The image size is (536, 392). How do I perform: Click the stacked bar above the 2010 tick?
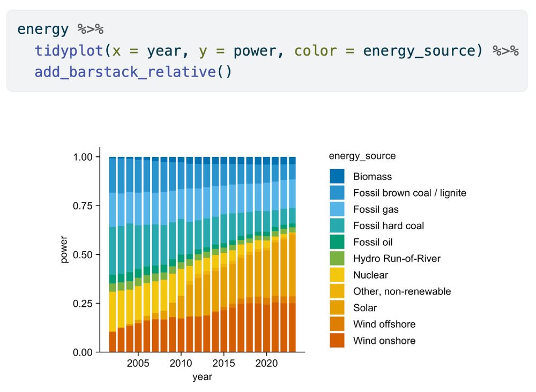pos(181,254)
